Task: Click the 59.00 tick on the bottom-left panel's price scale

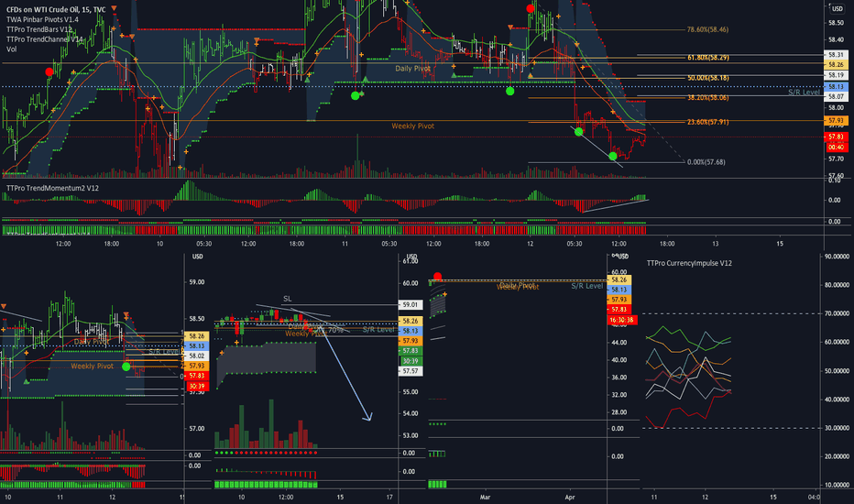Action: pyautogui.click(x=197, y=282)
